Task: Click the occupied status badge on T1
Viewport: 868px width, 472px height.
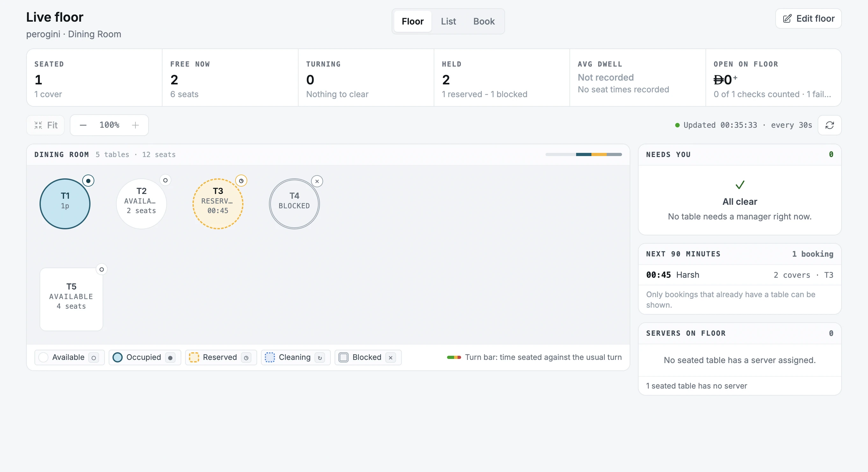Action: pos(88,181)
